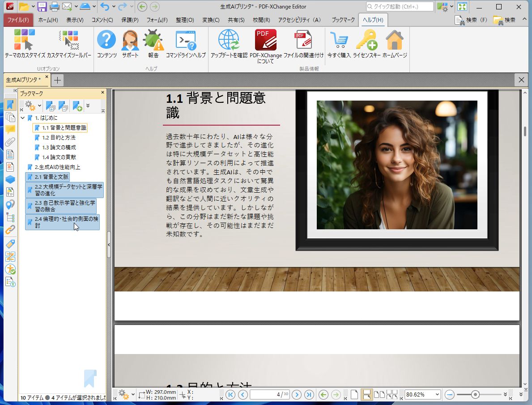Switch to Convert (変換) tab
The image size is (532, 405).
point(211,20)
